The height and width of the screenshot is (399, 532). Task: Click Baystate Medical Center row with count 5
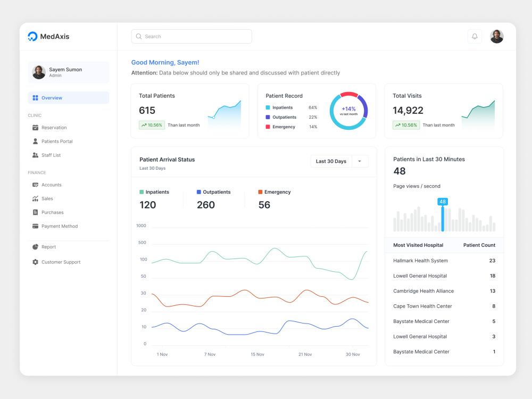point(444,321)
